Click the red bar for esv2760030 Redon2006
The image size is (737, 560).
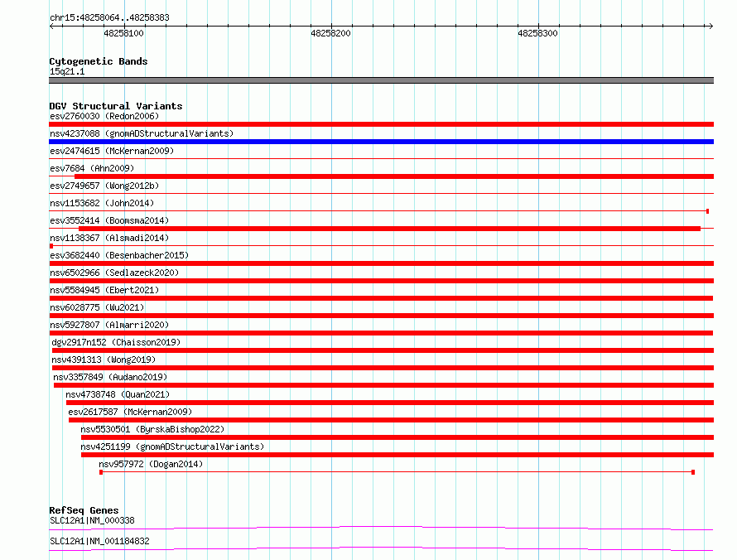coord(381,124)
